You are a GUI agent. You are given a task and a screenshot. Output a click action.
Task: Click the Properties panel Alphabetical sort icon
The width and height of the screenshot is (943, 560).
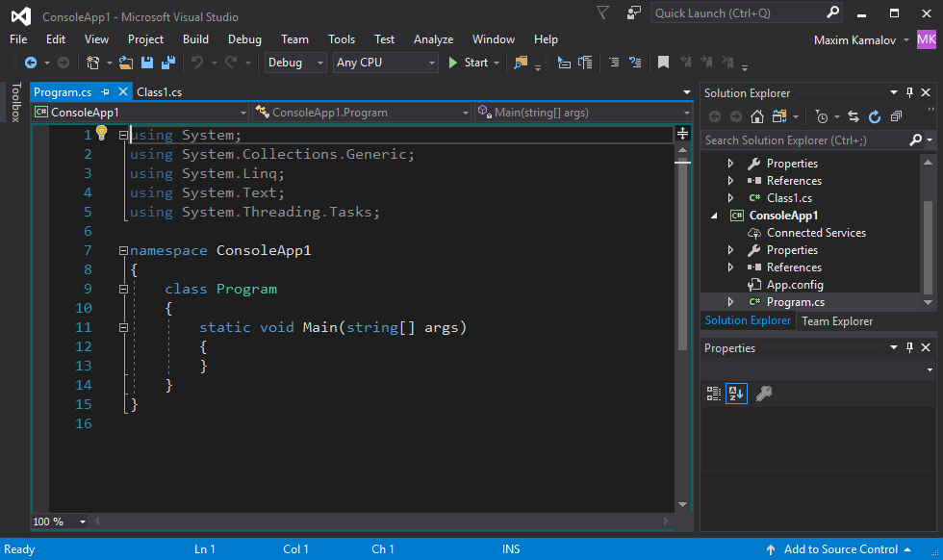pos(736,394)
